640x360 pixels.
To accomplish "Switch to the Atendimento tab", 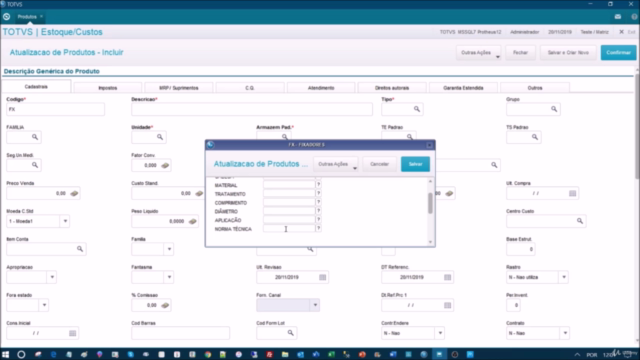I will click(321, 88).
